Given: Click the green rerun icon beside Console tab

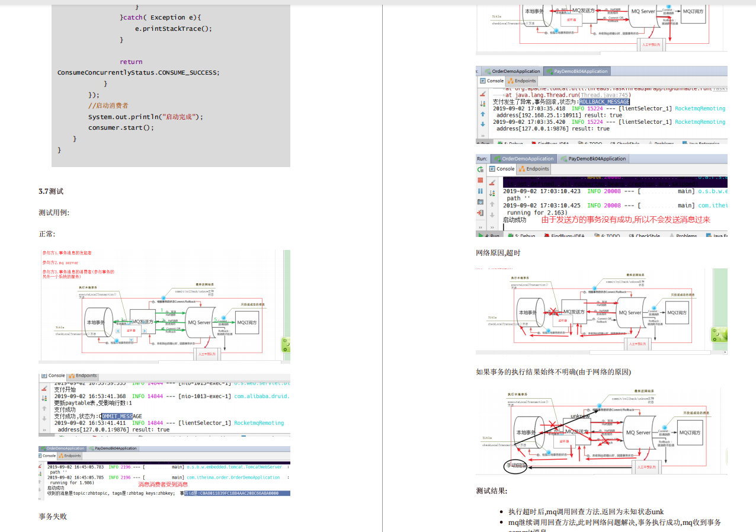Looking at the screenshot, I should (x=481, y=169).
